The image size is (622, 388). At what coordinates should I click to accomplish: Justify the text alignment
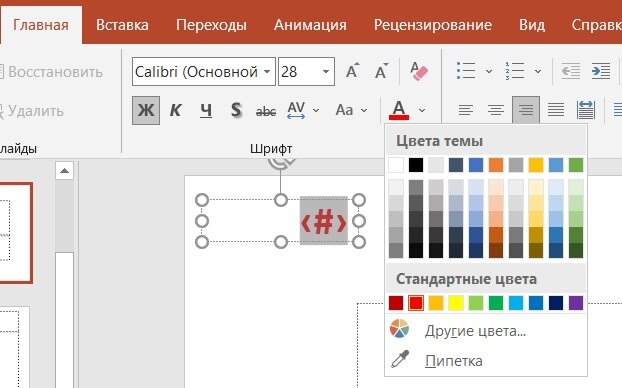(556, 110)
